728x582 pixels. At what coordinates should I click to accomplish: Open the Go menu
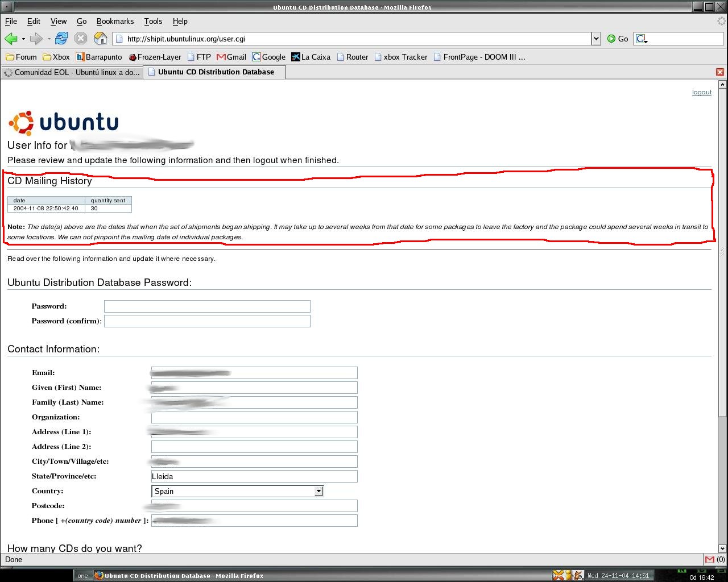click(81, 21)
